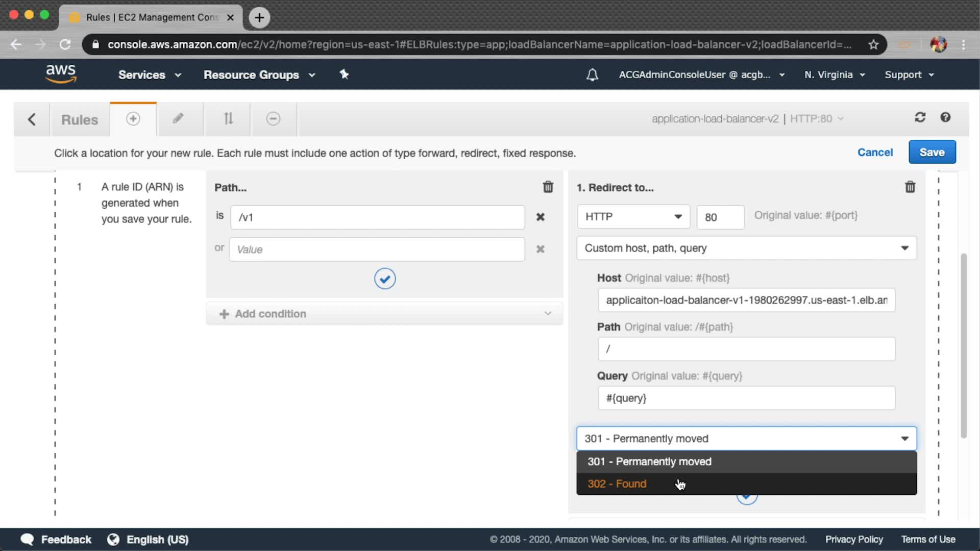980x551 pixels.
Task: Delete the Path condition with trash icon
Action: (548, 187)
